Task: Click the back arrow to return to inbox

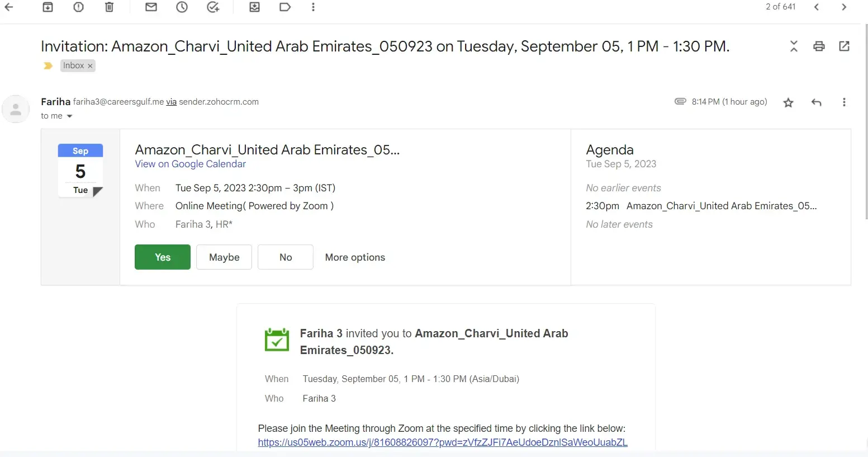Action: point(9,7)
